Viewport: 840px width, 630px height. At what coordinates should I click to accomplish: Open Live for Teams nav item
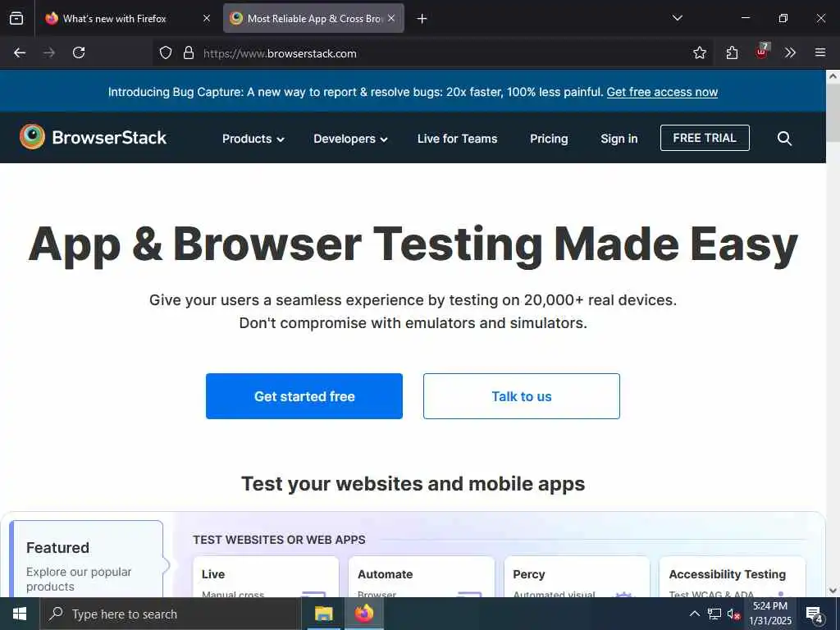(x=457, y=139)
